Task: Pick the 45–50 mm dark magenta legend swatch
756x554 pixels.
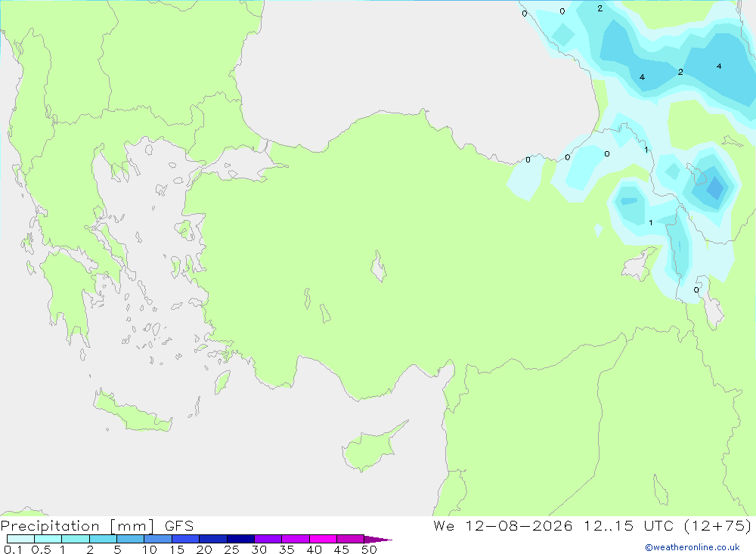Action: 351,539
